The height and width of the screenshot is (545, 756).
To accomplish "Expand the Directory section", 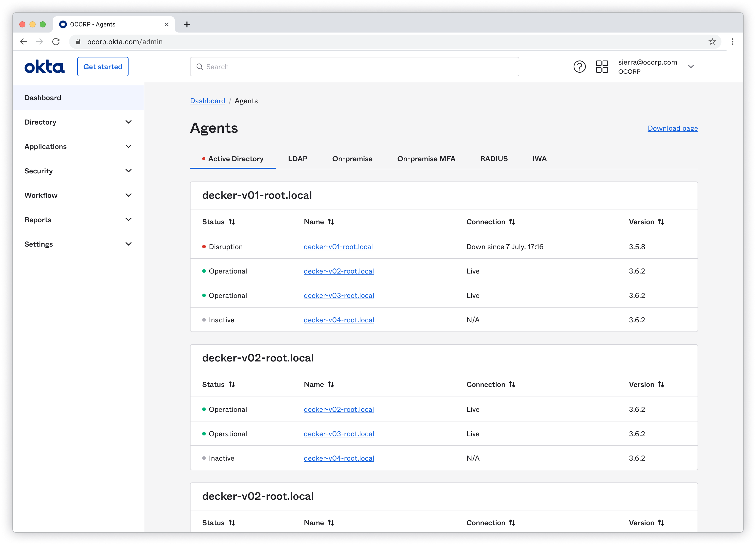I will coord(77,122).
